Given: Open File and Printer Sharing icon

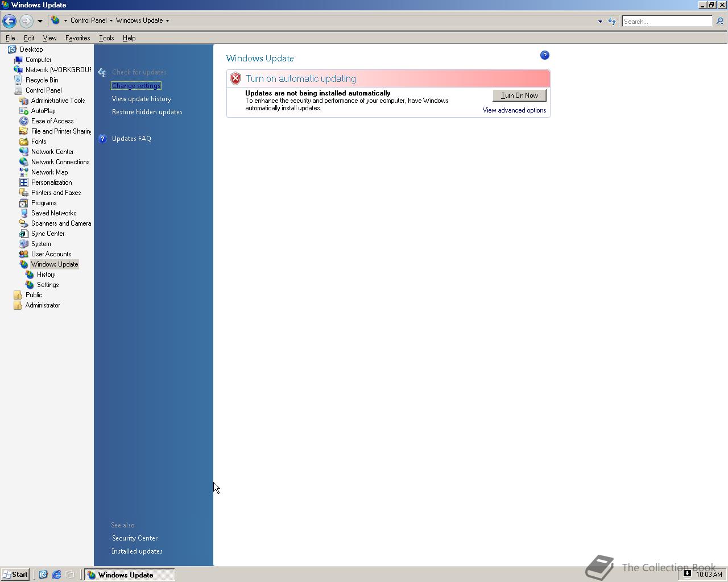Looking at the screenshot, I should coord(23,131).
